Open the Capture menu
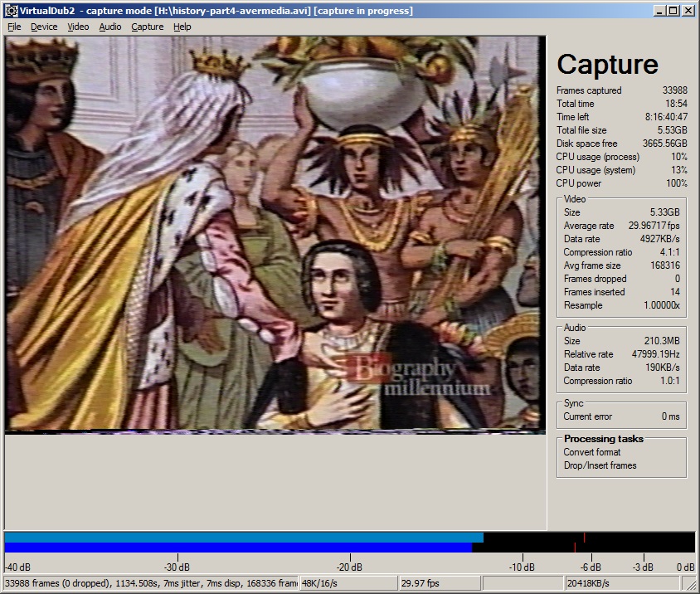The image size is (700, 594). (148, 27)
